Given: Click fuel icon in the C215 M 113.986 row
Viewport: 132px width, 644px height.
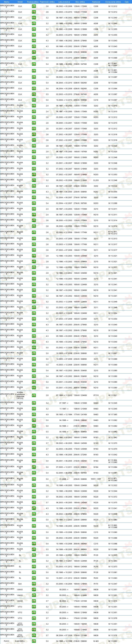Looking at the screenshot, I should coord(34,543).
